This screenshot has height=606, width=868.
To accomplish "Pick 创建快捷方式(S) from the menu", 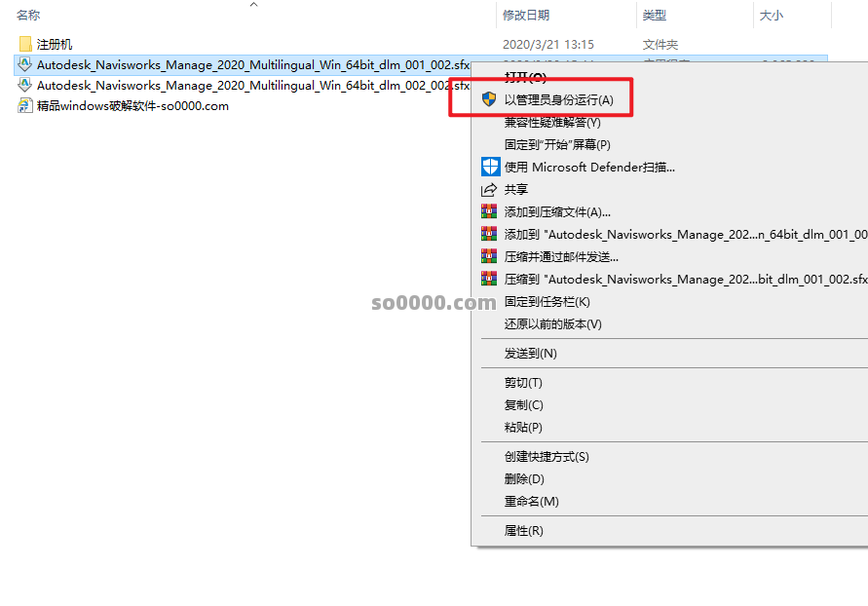I will pyautogui.click(x=547, y=456).
